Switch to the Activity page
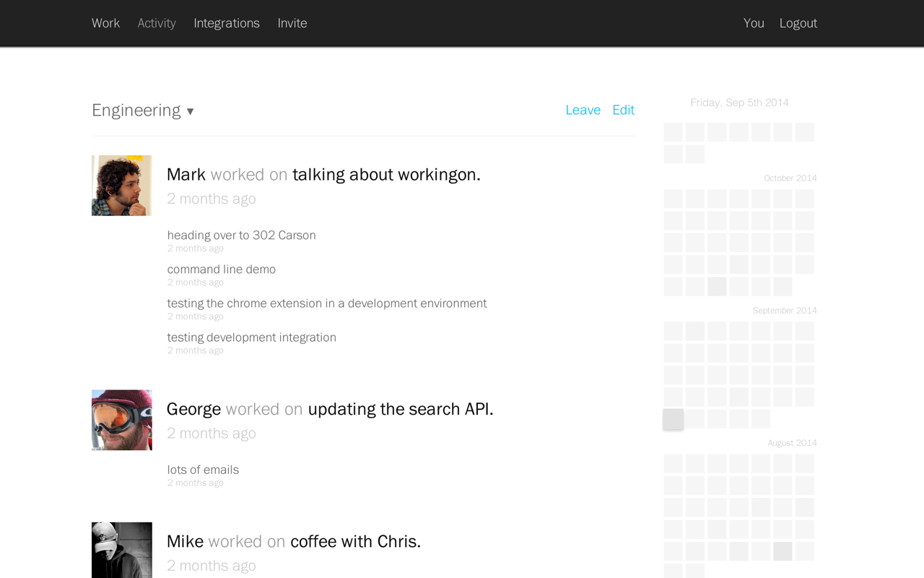 (x=157, y=23)
